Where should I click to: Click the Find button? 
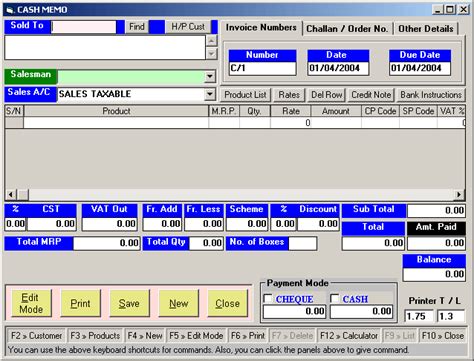[137, 27]
